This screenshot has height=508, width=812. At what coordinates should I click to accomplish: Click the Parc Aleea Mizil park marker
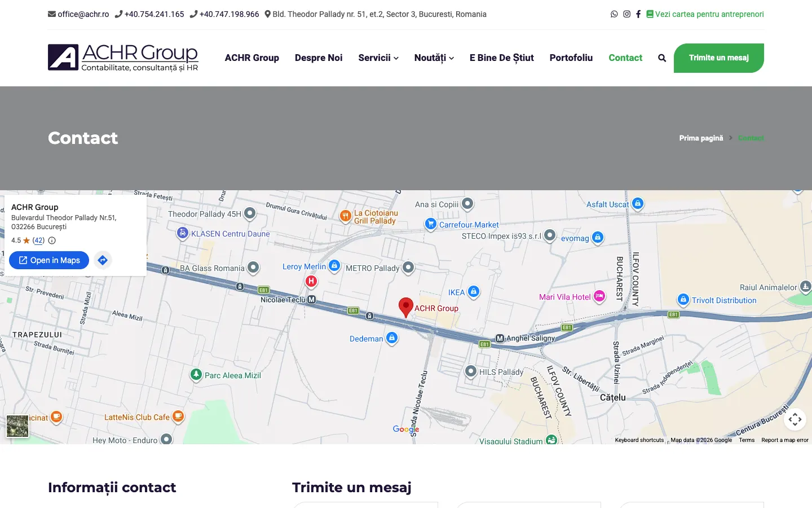tap(196, 375)
